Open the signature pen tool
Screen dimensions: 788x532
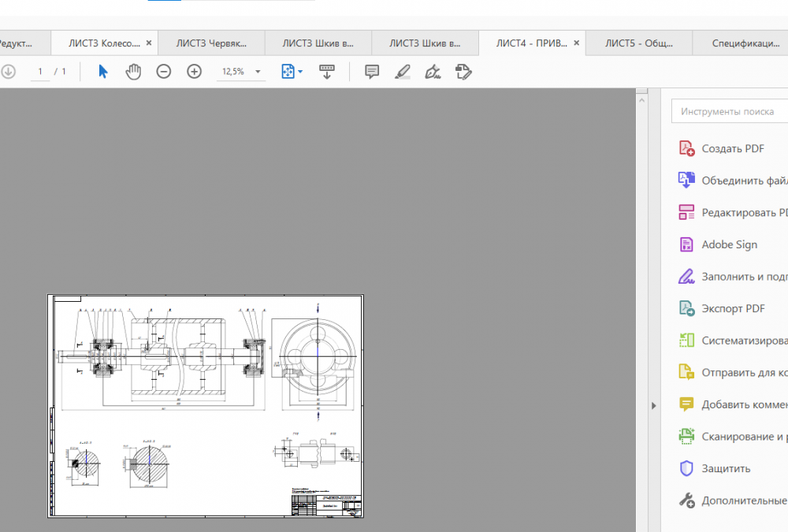433,72
